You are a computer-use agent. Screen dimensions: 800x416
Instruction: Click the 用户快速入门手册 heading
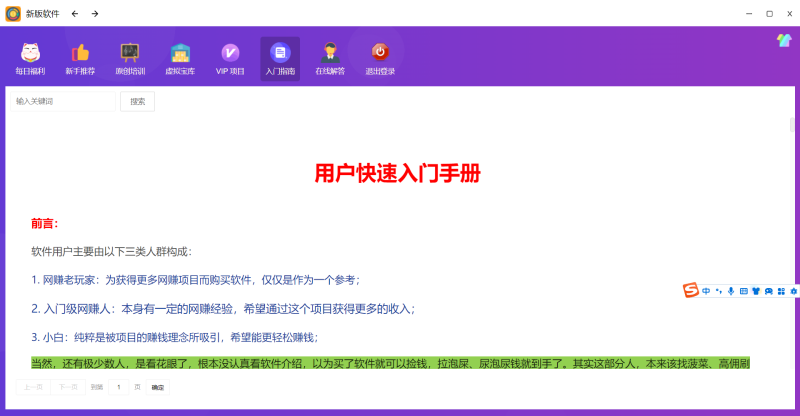[397, 173]
